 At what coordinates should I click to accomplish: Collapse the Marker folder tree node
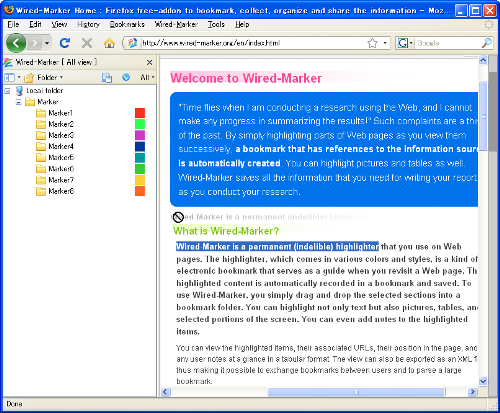pos(19,102)
